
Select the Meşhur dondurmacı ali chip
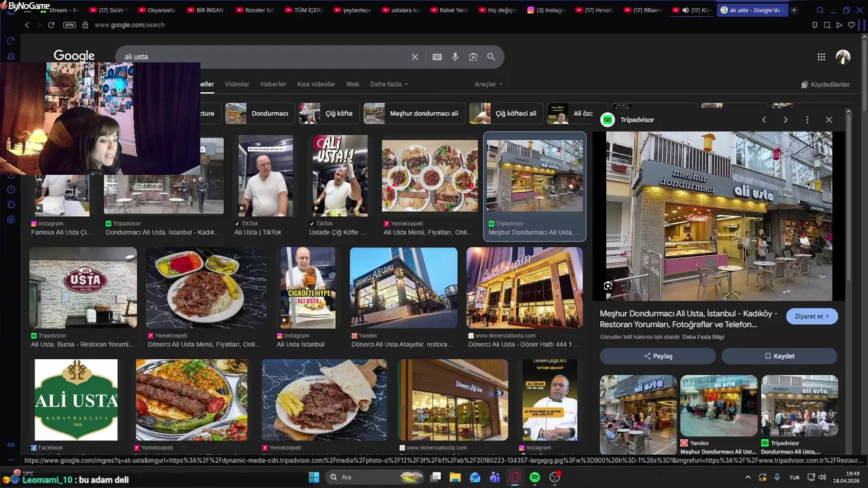[413, 113]
